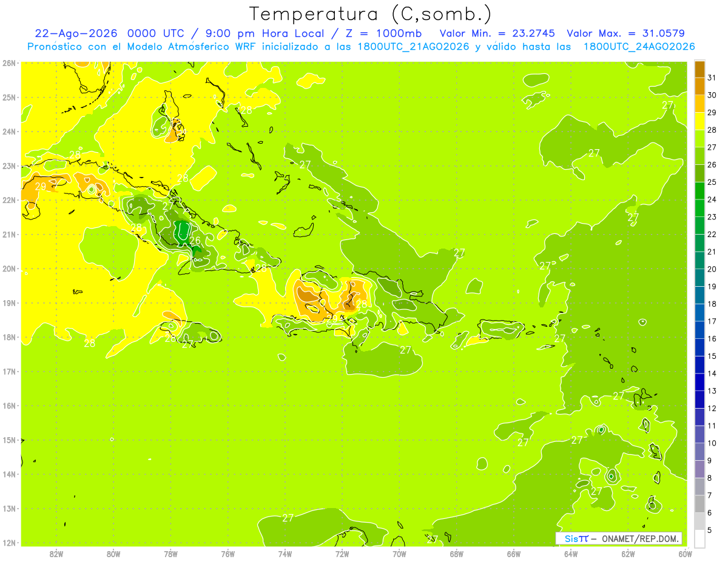
Task: Click the longitude label "82W"
Action: point(56,553)
